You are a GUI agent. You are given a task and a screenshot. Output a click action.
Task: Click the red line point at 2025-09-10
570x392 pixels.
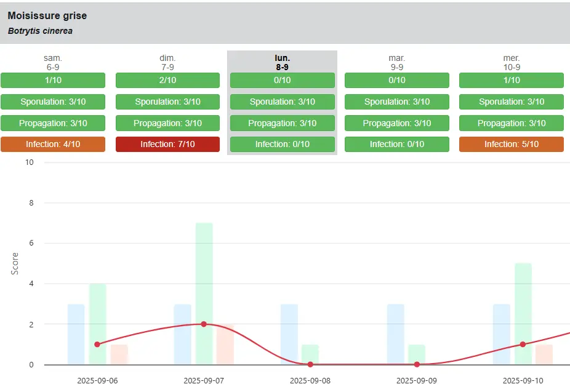[x=523, y=345]
